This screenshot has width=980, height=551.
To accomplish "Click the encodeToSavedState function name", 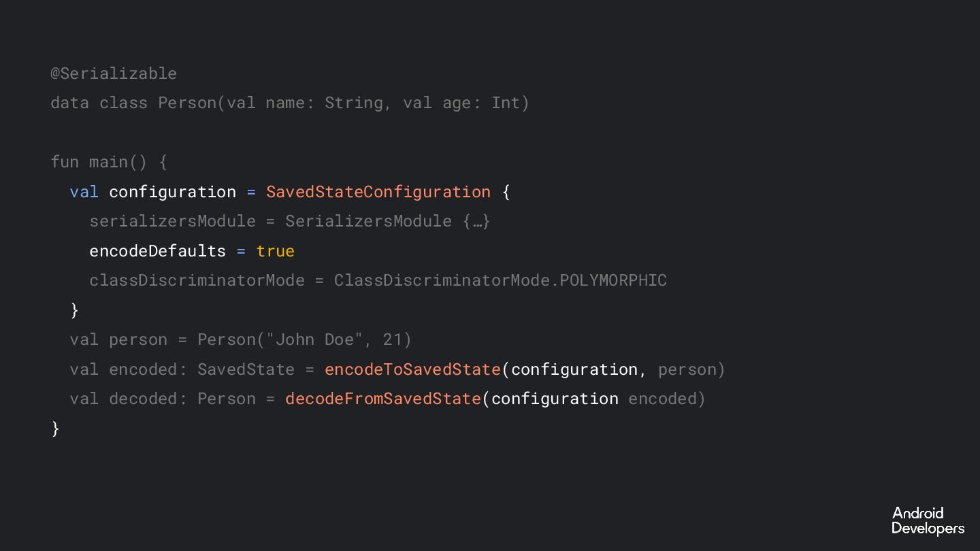I will click(413, 369).
